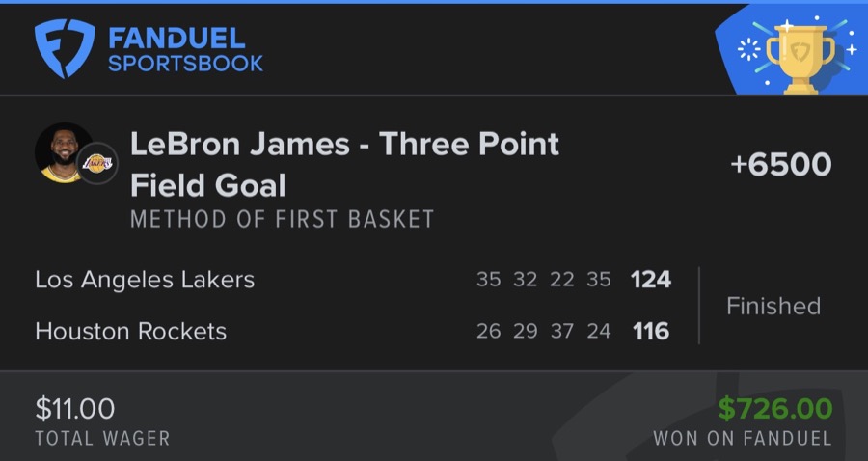Viewport: 868px width, 461px height.
Task: Click the Rockets final score 116
Action: (650, 331)
